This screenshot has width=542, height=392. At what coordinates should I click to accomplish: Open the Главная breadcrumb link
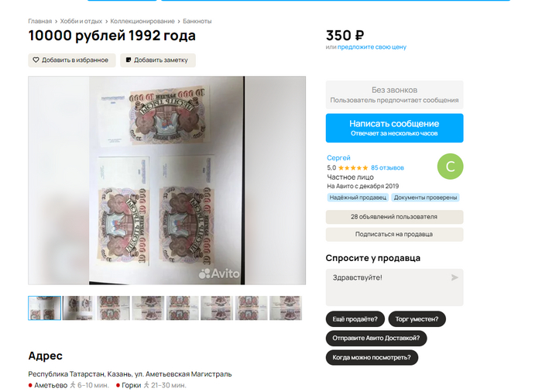[x=39, y=21]
